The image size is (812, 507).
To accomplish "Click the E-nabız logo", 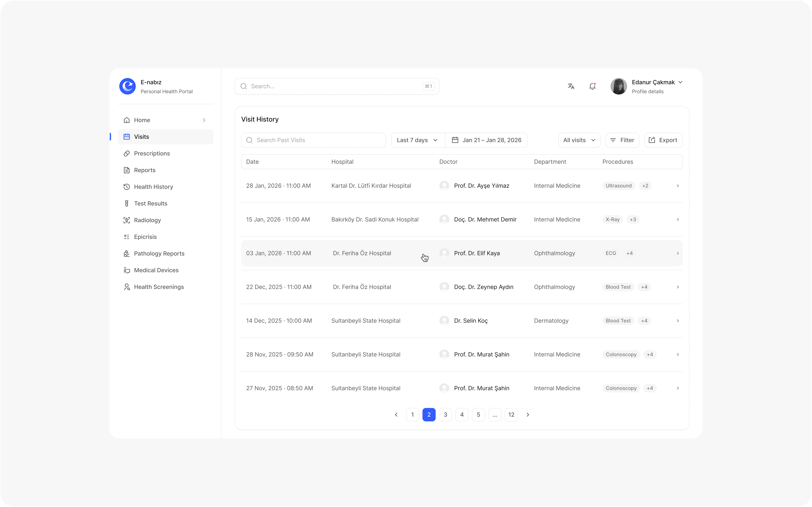I will 128,86.
